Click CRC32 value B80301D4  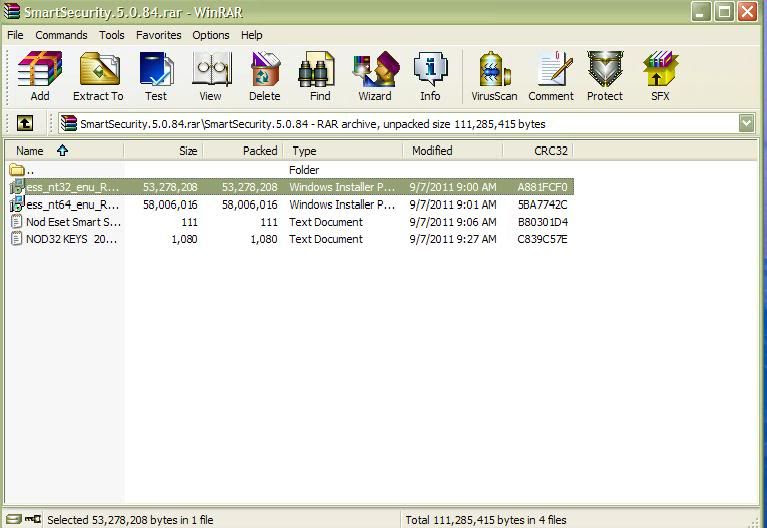[542, 222]
